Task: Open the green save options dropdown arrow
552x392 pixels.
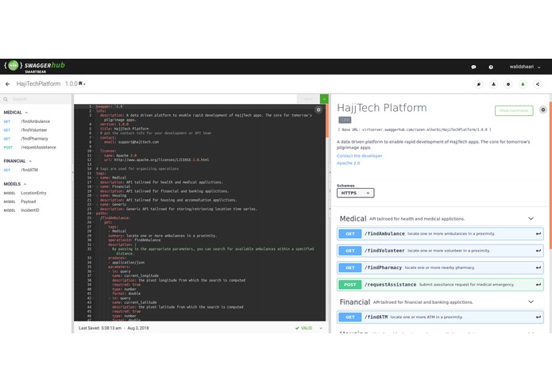Action: tap(324, 98)
